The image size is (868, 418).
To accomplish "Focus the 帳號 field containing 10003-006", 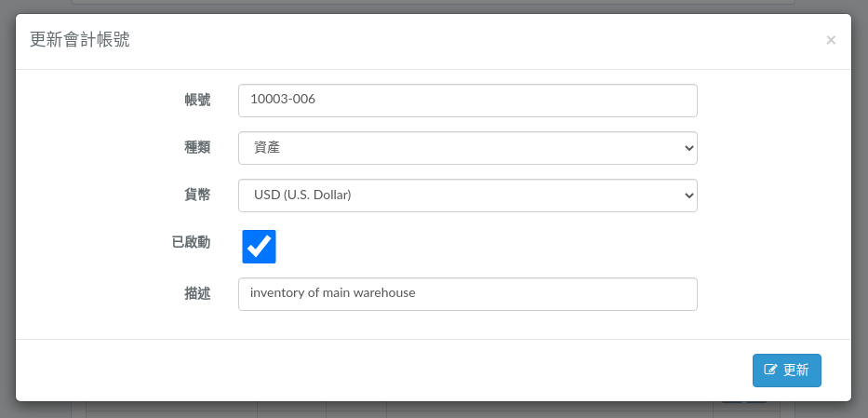I will tap(468, 101).
